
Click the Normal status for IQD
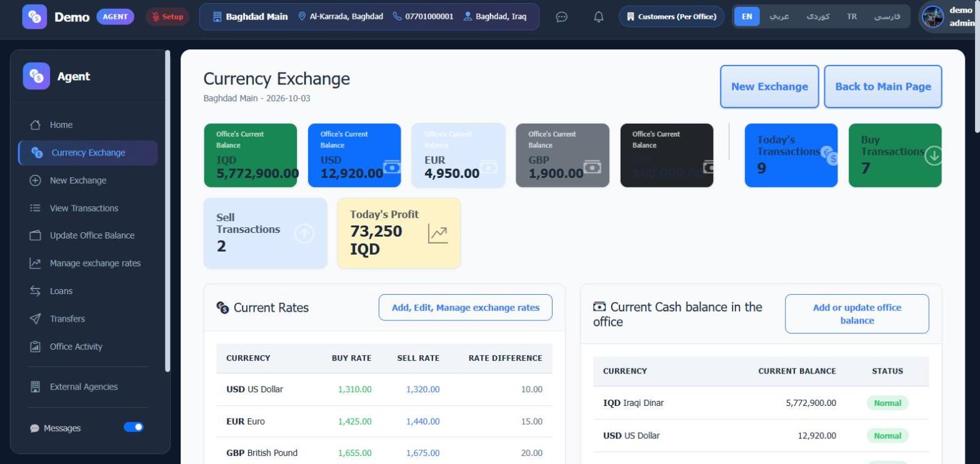click(887, 403)
